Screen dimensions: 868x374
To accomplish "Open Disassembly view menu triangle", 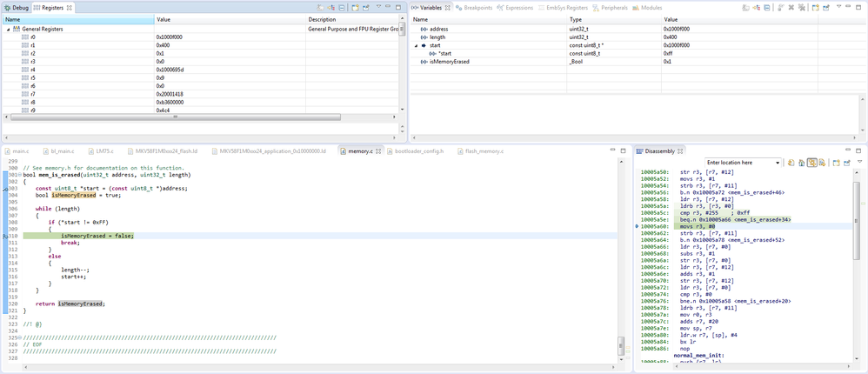I will coord(859,162).
